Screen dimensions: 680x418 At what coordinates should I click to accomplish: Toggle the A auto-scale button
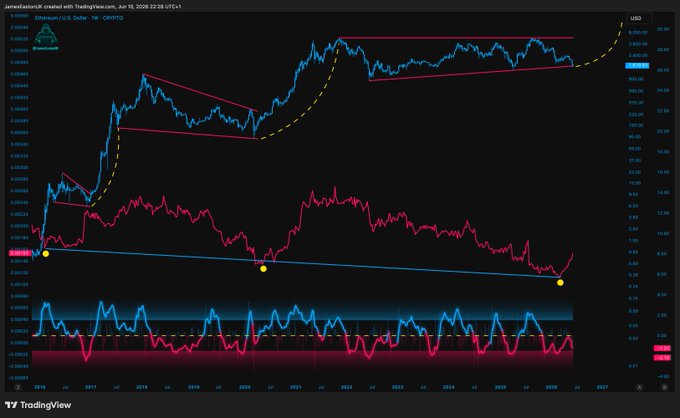[639, 387]
